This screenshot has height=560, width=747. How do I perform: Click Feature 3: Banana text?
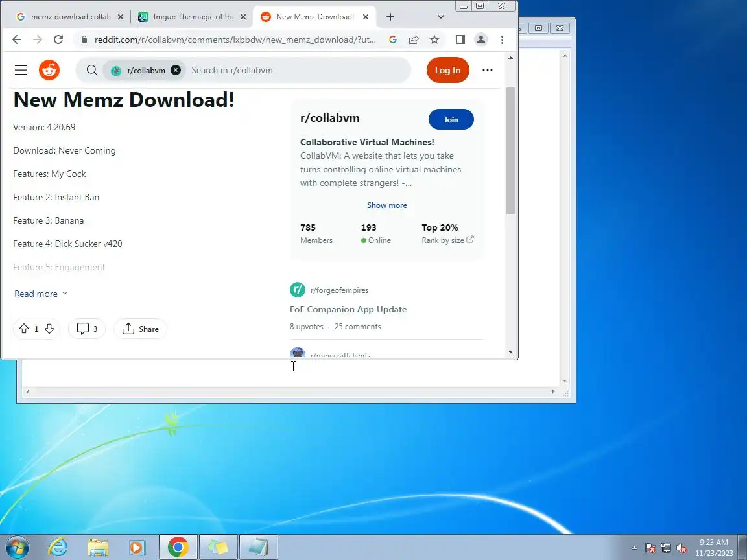pos(48,220)
